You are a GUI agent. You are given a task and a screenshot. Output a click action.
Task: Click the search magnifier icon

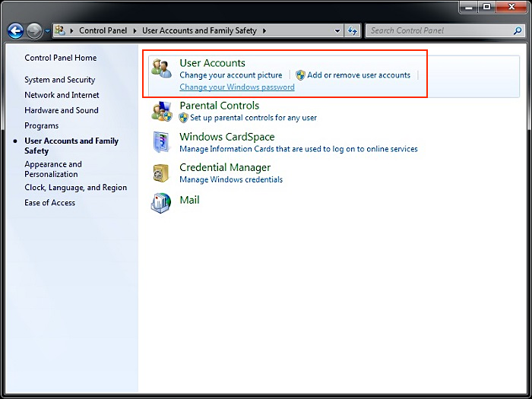pyautogui.click(x=518, y=31)
